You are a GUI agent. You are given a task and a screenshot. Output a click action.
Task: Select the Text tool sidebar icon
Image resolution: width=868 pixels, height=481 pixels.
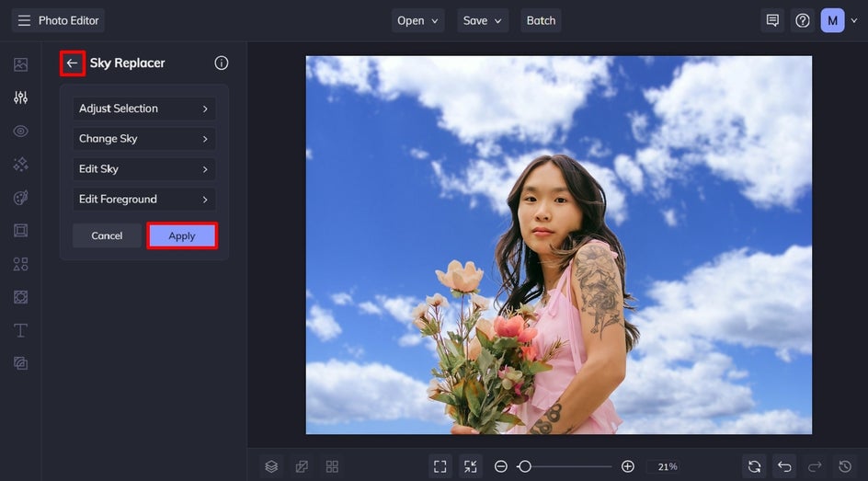tap(20, 330)
